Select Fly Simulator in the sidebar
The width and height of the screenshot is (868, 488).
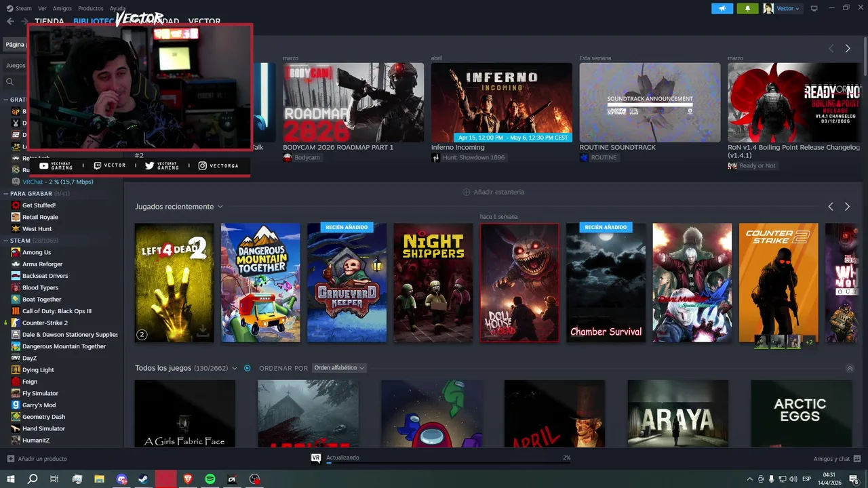point(40,393)
